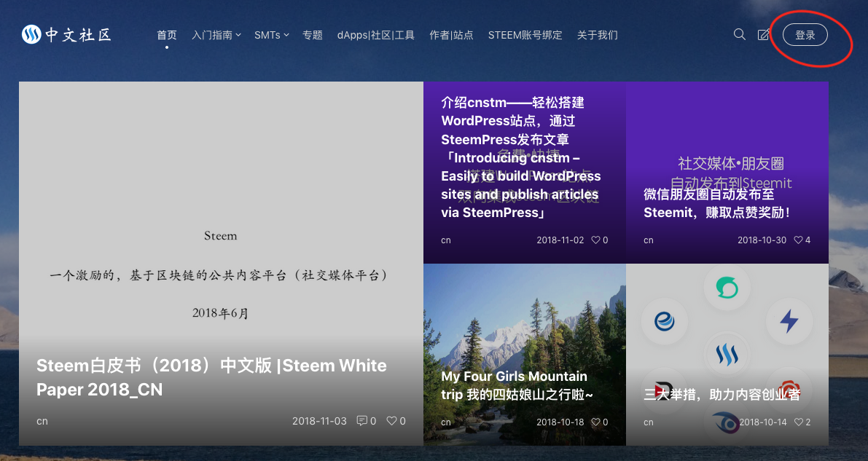Like the Steem白皮书 post heart icon
The image size is (868, 461).
[391, 421]
